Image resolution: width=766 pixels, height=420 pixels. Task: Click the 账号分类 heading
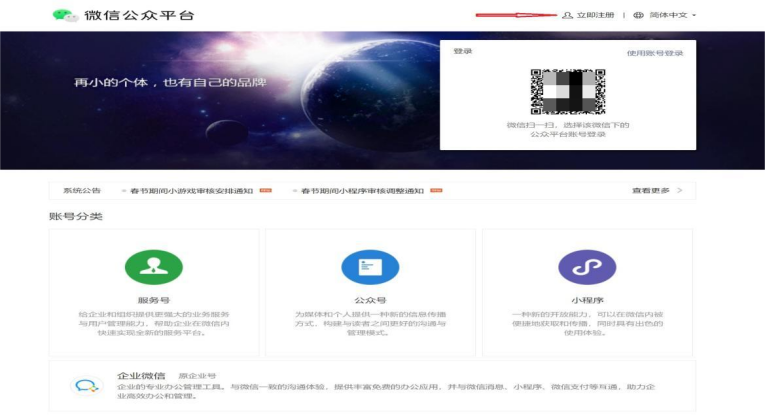(76, 216)
